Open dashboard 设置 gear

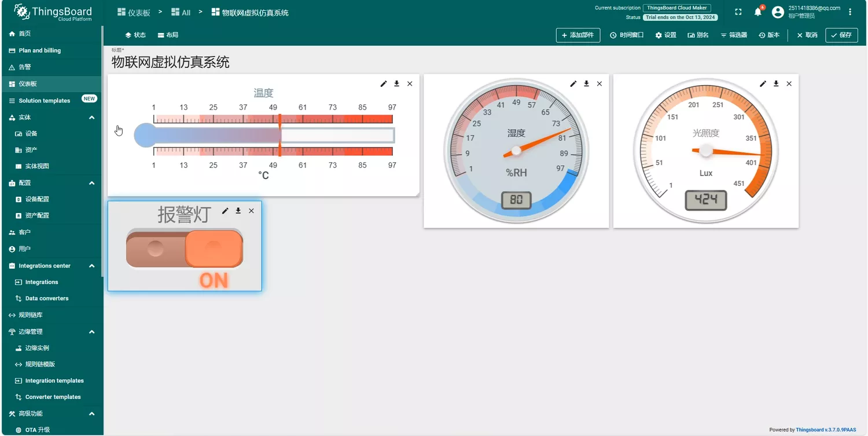point(665,35)
